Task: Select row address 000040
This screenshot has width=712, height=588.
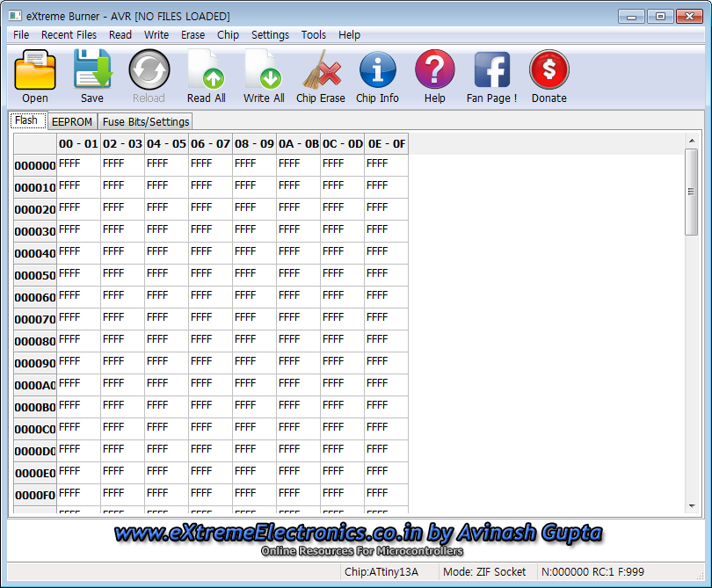Action: pos(35,253)
